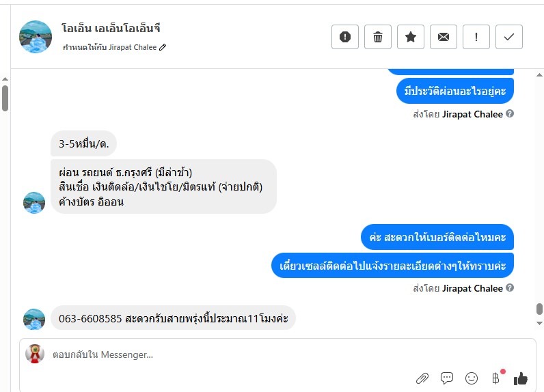Screen dimensions: 544x392
Task: Click the trash can delete icon
Action: pos(378,38)
